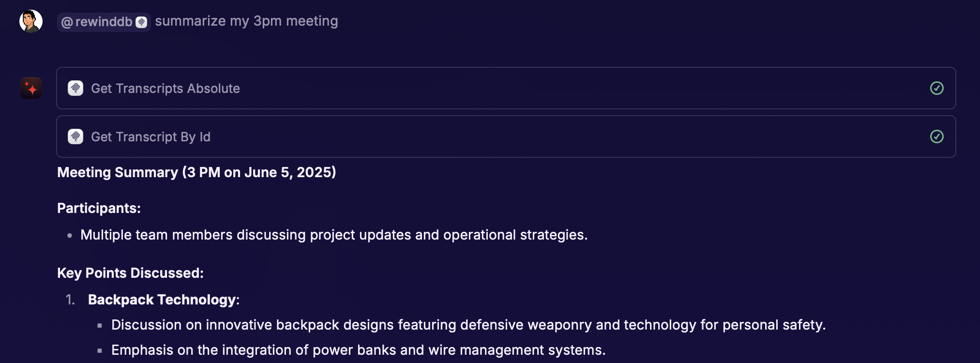Click the Rewind icon beside Get Transcript By Id

75,136
